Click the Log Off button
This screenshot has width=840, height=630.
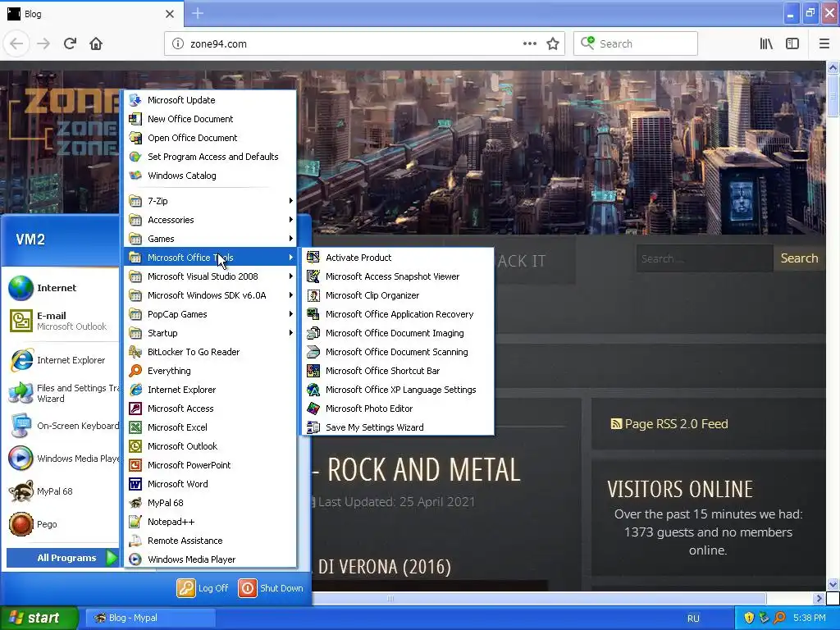tap(203, 588)
